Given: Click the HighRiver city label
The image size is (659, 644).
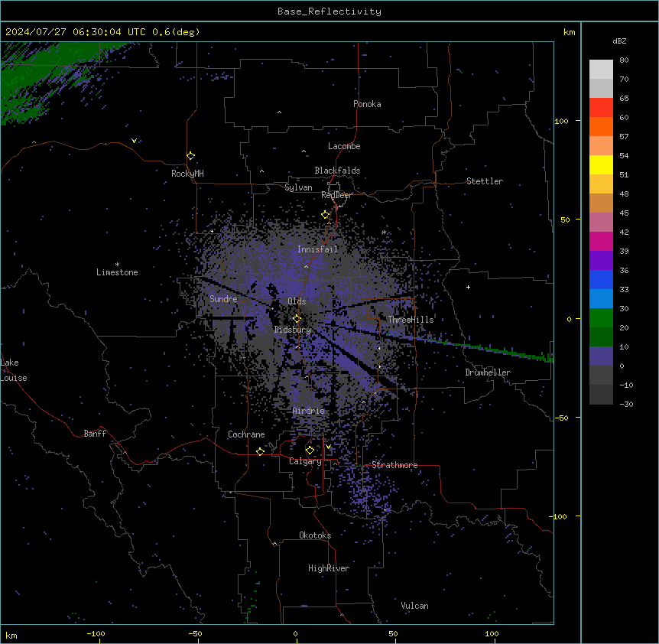Looking at the screenshot, I should [329, 568].
